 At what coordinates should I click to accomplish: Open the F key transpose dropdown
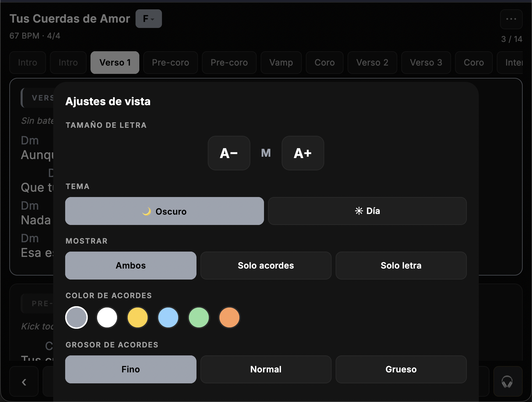click(x=149, y=19)
